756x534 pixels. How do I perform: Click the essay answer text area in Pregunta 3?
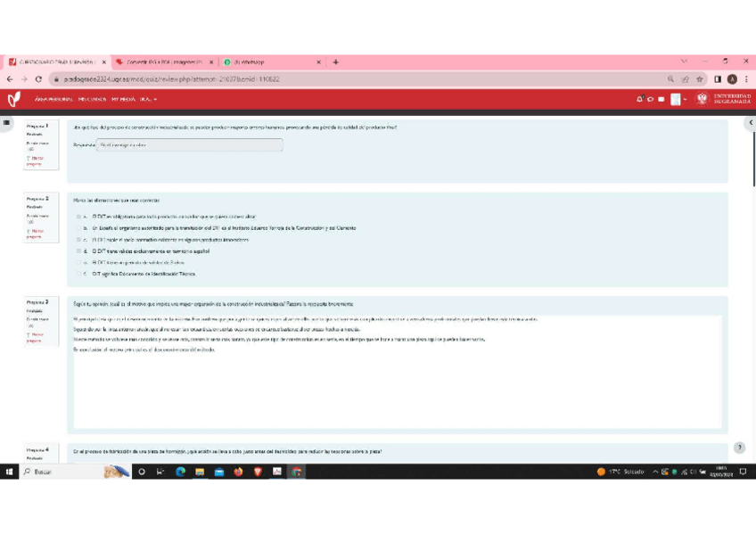398,371
